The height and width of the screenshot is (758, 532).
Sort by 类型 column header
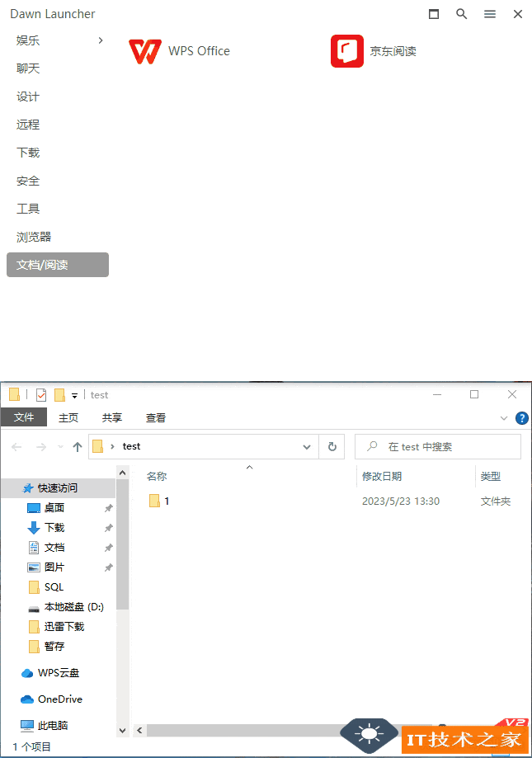click(x=491, y=476)
